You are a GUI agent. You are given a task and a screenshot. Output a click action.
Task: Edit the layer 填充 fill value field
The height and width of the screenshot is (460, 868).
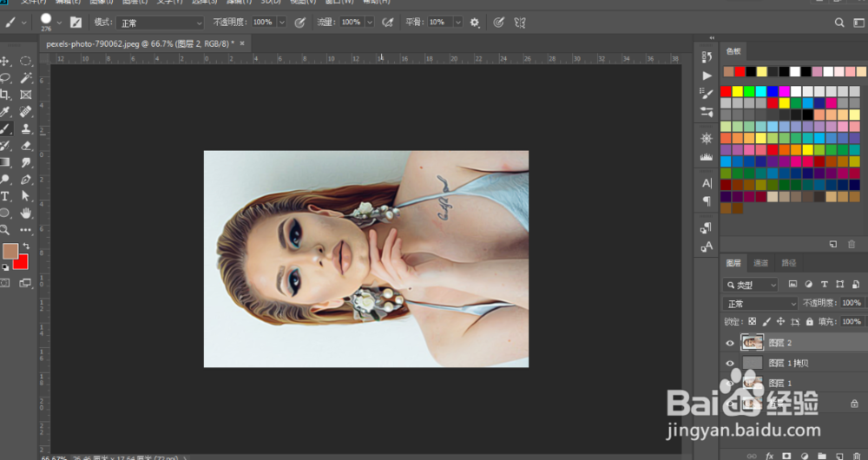coord(851,322)
